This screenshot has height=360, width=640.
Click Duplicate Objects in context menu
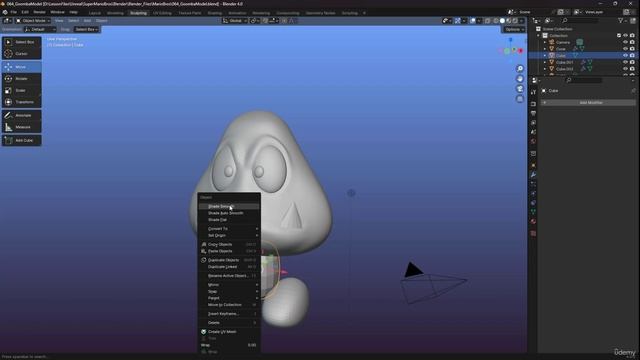tap(229, 260)
